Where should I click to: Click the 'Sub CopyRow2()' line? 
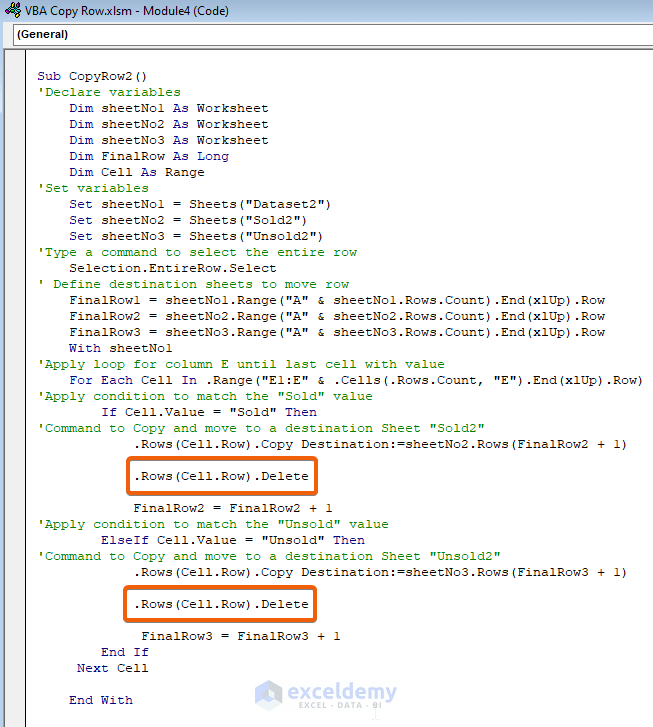92,76
